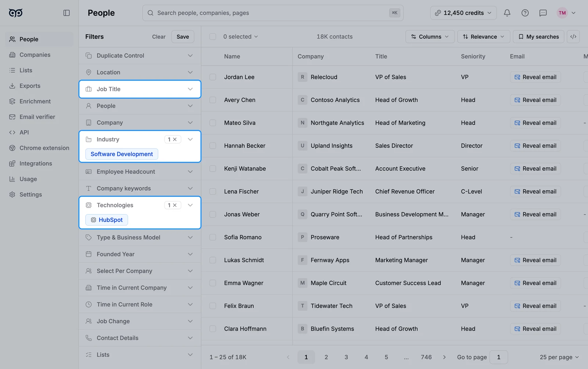Open the chat messages icon

543,13
